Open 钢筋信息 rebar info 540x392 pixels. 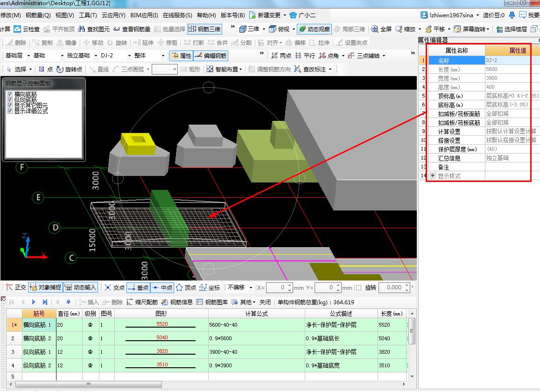tap(177, 302)
